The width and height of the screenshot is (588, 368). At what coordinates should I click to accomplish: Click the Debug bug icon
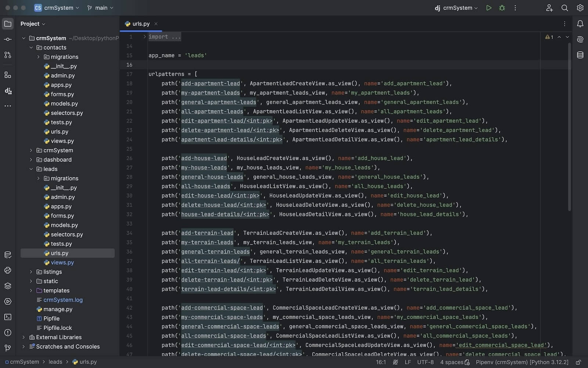[x=502, y=8]
